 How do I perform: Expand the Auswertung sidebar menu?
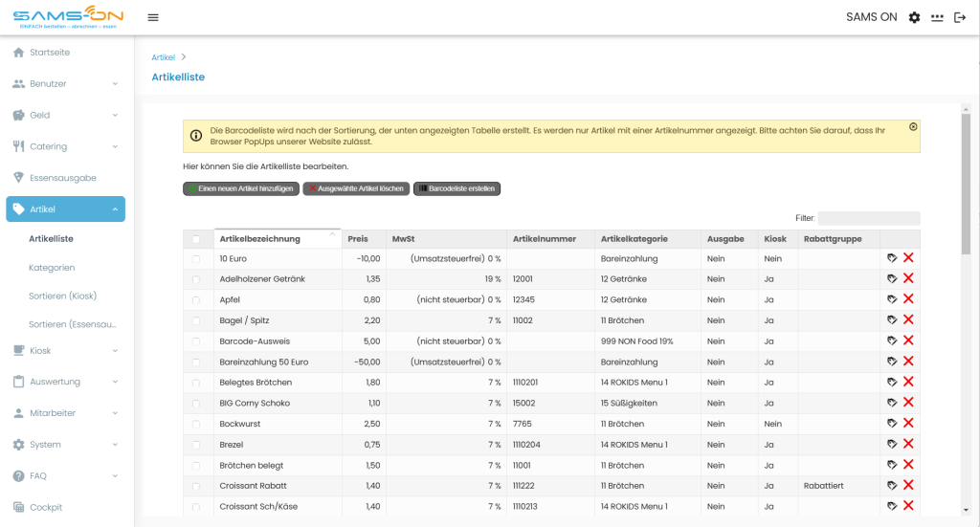coord(66,382)
